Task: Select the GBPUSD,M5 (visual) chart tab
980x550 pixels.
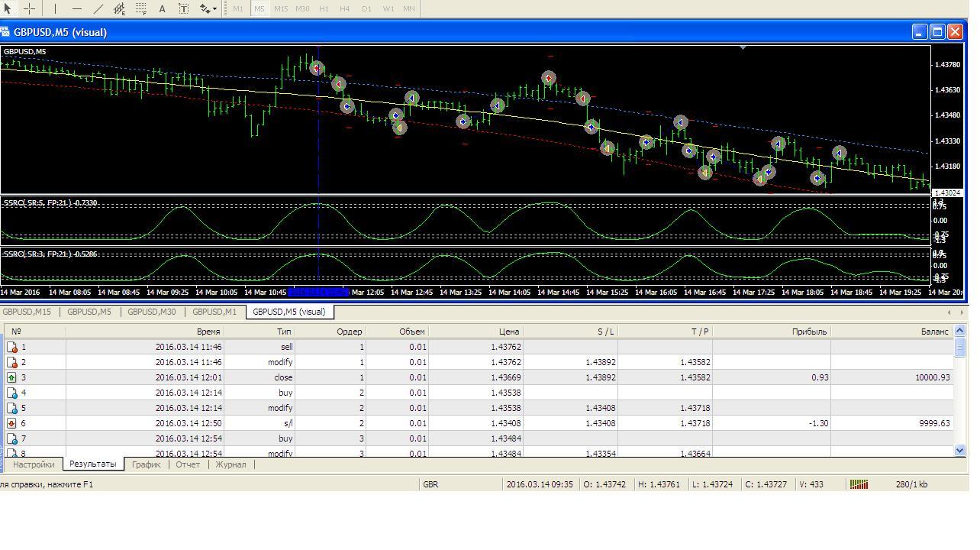Action: [x=289, y=312]
